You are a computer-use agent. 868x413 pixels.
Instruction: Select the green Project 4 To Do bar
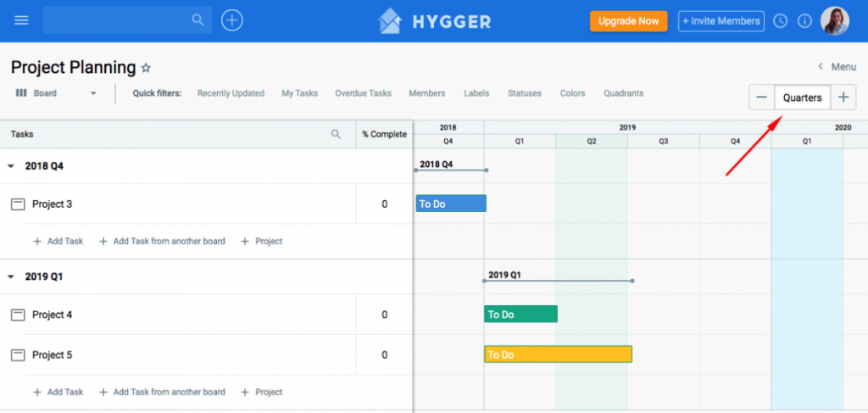pos(520,315)
